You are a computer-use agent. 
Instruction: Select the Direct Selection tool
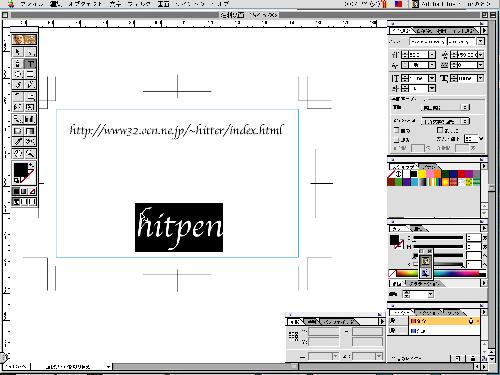click(30, 52)
